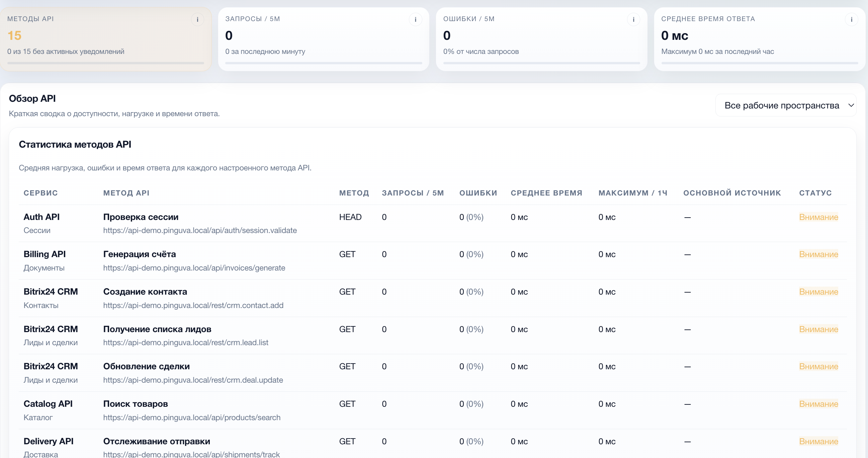Open the crm.deal.update URL link
868x458 pixels.
tap(193, 380)
